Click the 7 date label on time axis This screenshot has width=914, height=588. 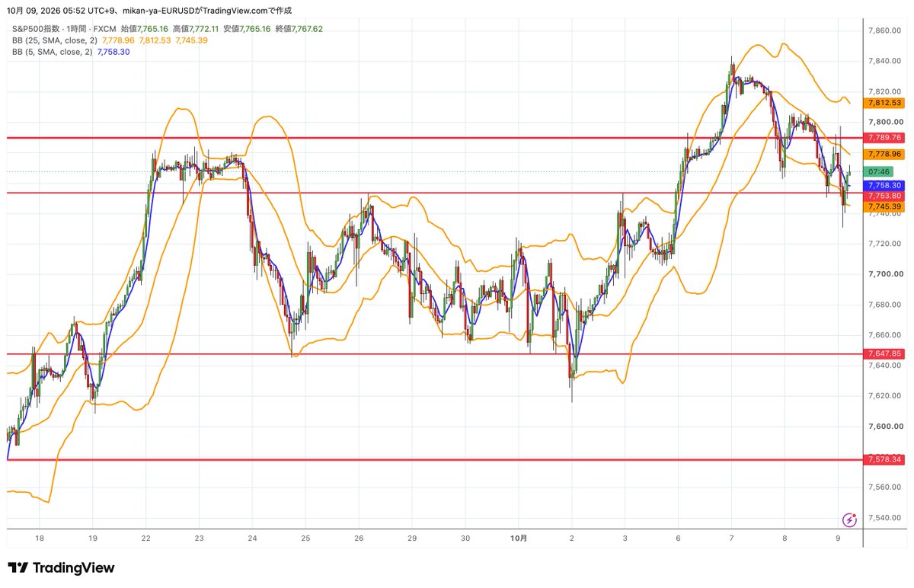pyautogui.click(x=731, y=538)
